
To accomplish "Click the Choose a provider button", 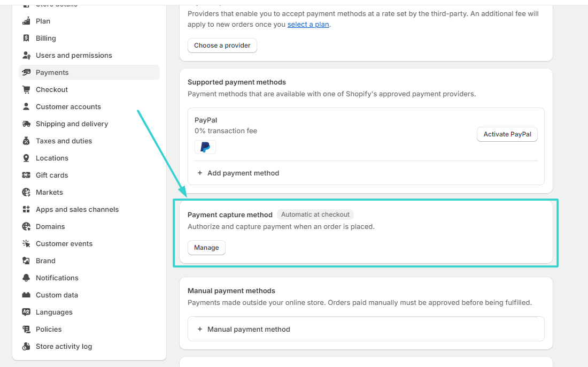I will tap(222, 45).
